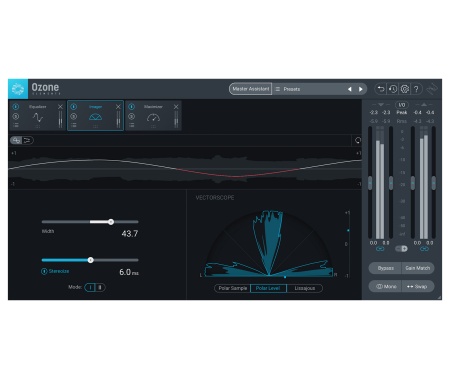450x380 pixels.
Task: Remove the Maximizer module with its X
Action: pyautogui.click(x=176, y=107)
